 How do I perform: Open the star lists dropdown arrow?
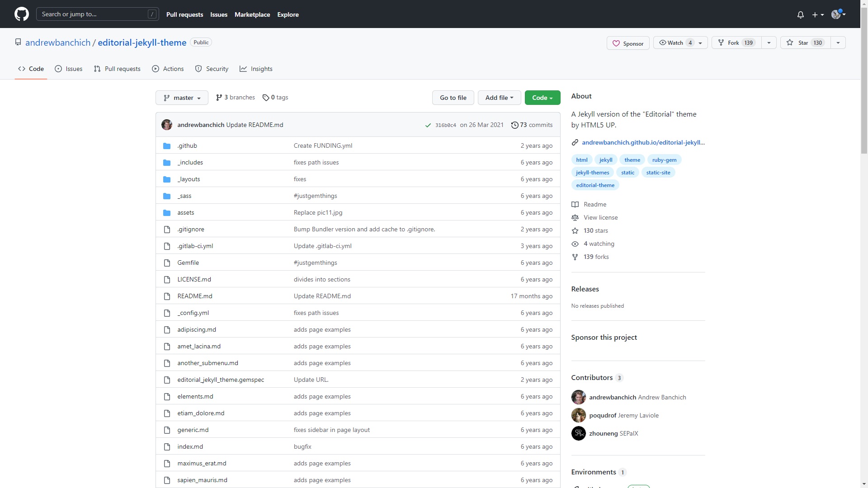[x=838, y=43]
